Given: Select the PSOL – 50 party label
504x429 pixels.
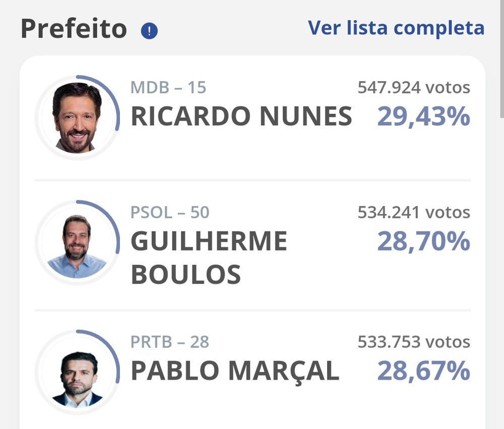Looking at the screenshot, I should click(x=170, y=212).
